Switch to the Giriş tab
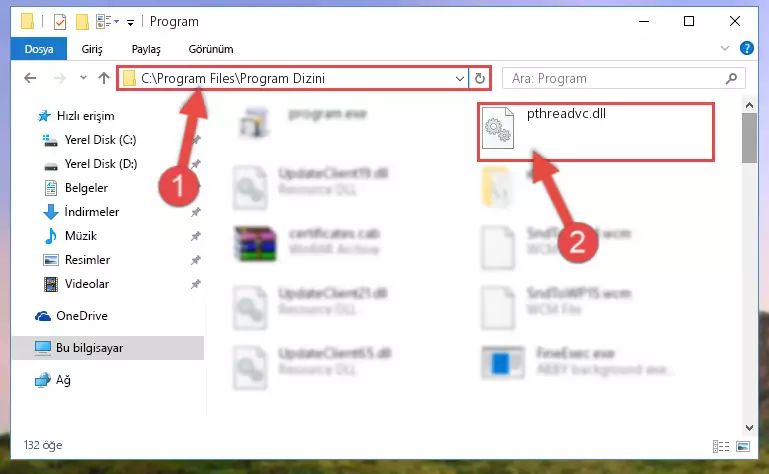This screenshot has width=769, height=474. click(x=92, y=49)
